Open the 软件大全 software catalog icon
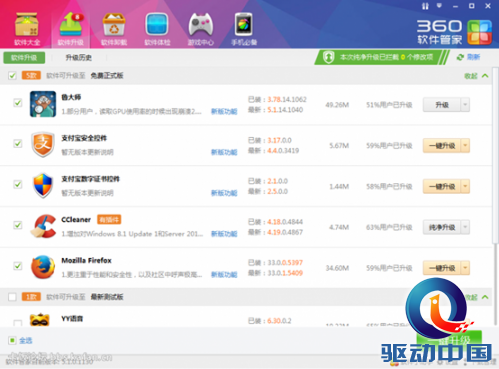 [x=27, y=29]
